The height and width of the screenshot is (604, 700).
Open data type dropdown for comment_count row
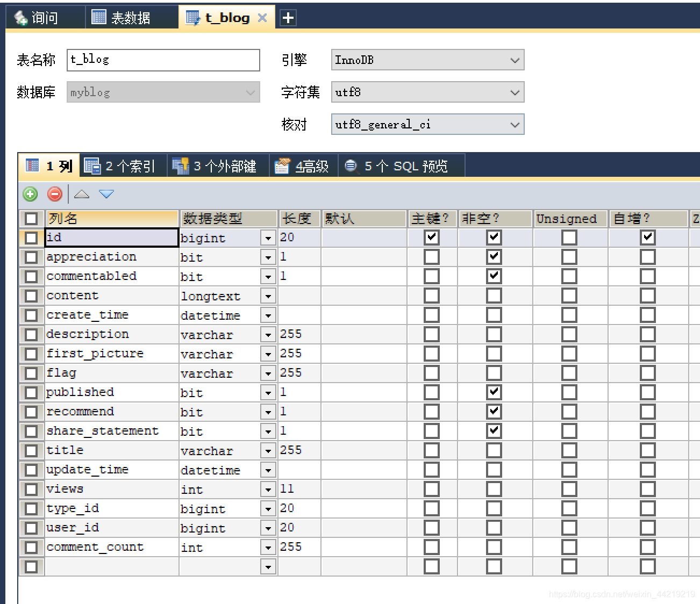tap(268, 548)
